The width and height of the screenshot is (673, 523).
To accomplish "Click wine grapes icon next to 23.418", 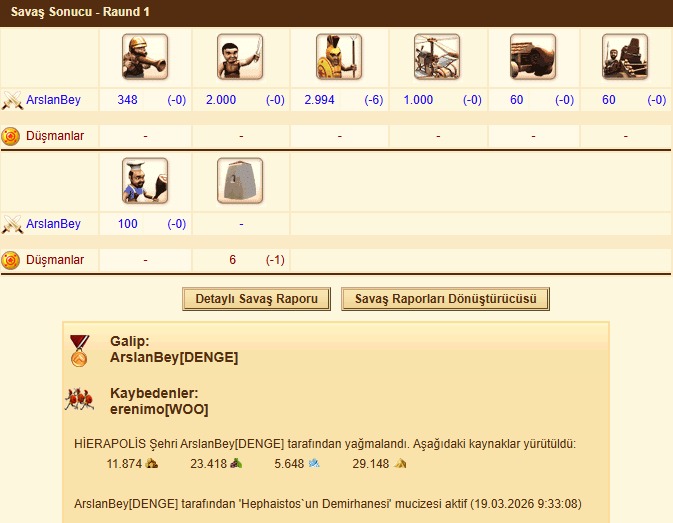I will [x=236, y=463].
